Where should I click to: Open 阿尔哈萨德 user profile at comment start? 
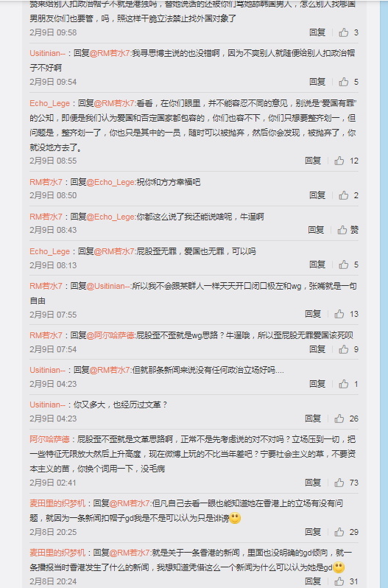point(49,439)
